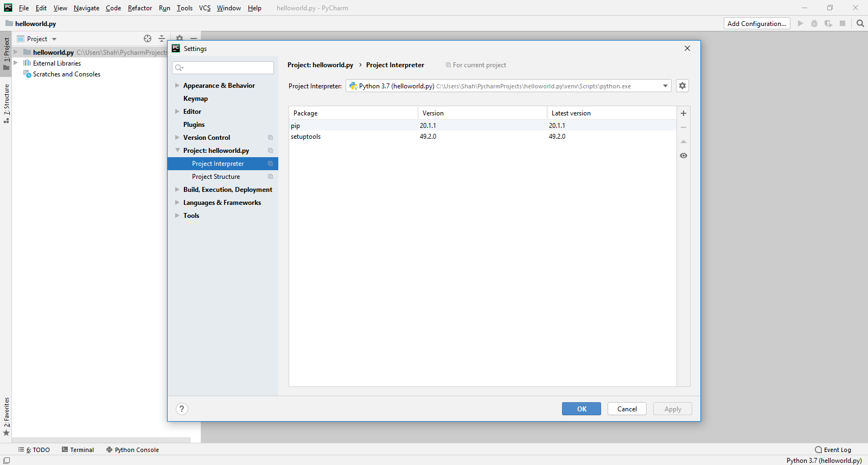The width and height of the screenshot is (868, 465).
Task: Close the Settings dialog
Action: click(x=687, y=48)
